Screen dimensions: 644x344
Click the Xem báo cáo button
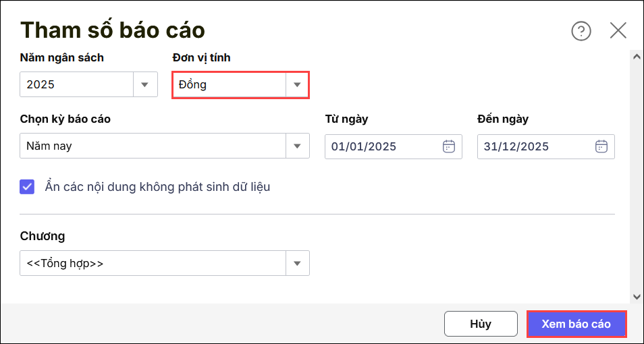click(576, 324)
